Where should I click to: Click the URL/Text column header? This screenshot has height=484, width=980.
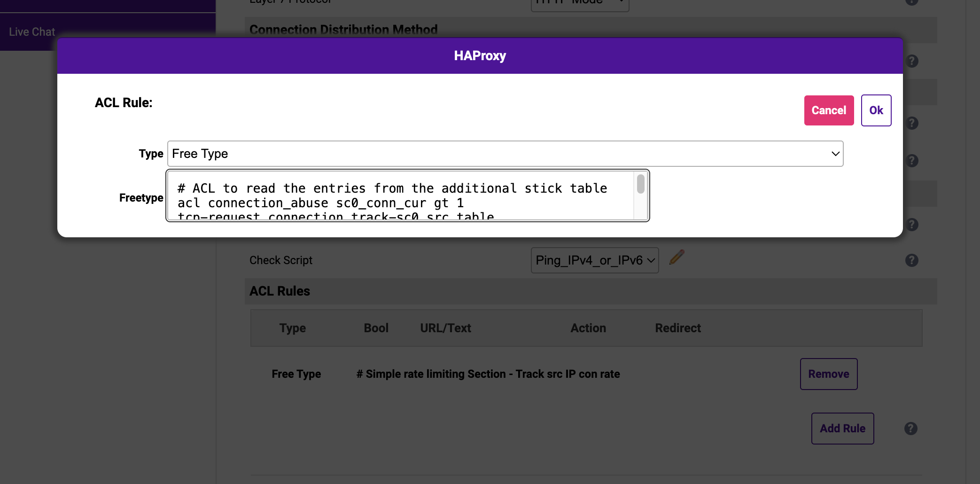click(x=445, y=328)
